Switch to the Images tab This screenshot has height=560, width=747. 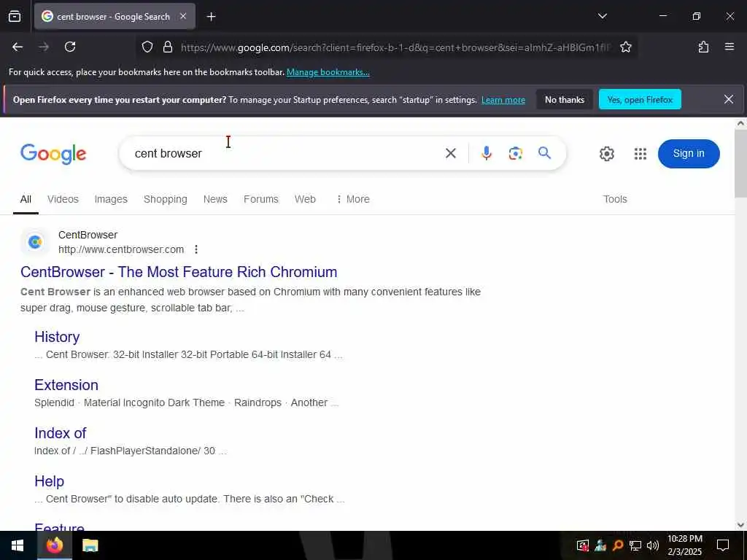(x=111, y=200)
